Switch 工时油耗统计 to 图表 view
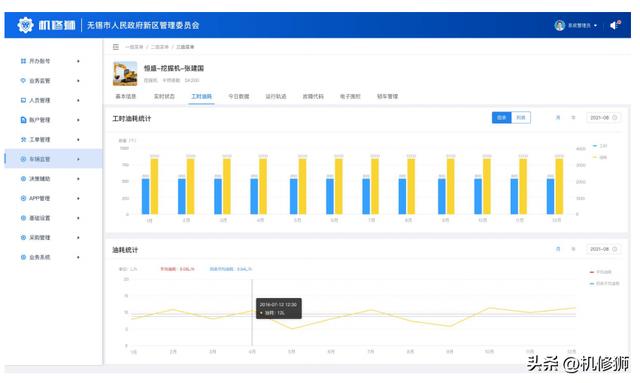Viewport: 640px width, 383px height. pos(502,118)
